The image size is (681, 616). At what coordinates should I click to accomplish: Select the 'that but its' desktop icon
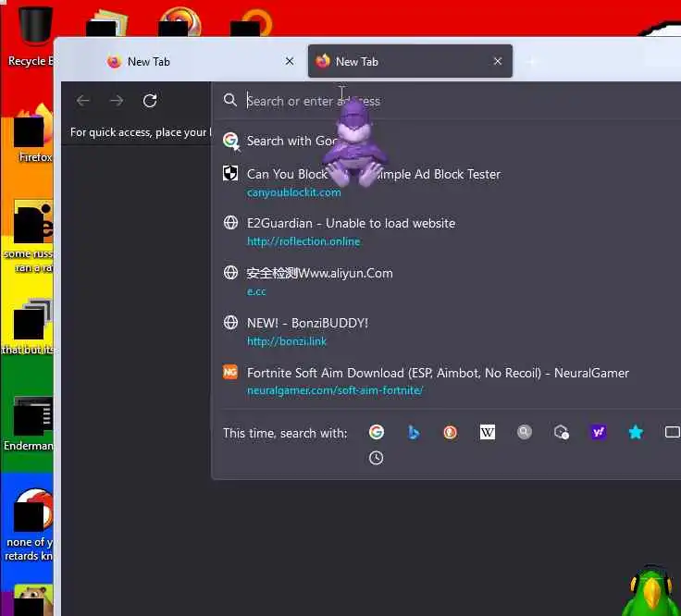point(29,326)
